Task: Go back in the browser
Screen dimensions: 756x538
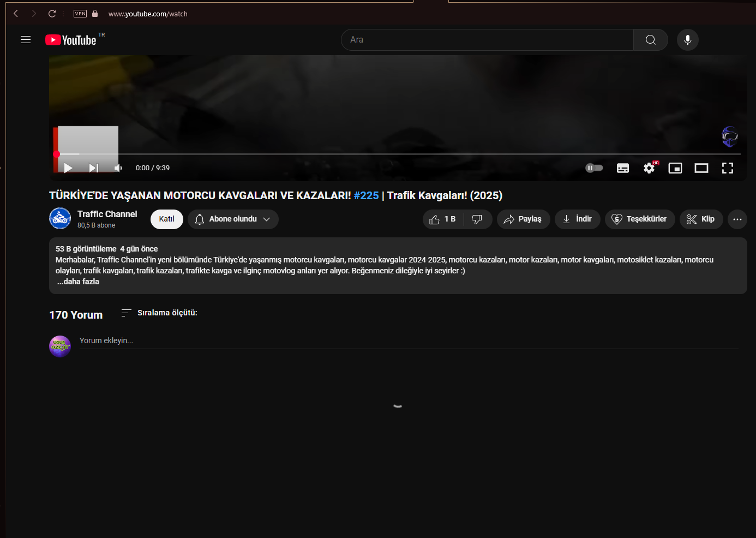Action: 16,14
